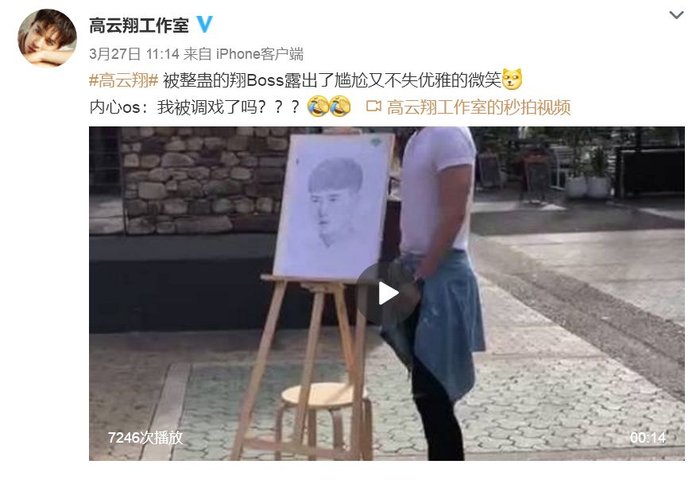Click the first laughing-crying emoji
Screen dimensions: 700x484
(318, 107)
